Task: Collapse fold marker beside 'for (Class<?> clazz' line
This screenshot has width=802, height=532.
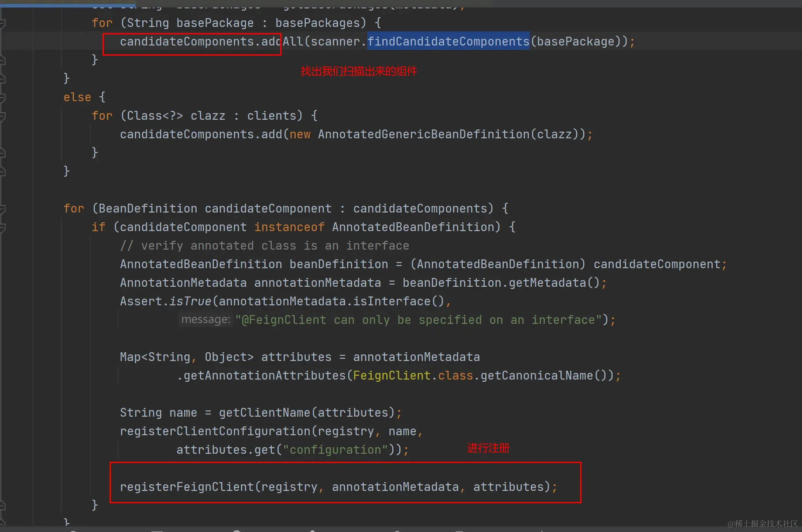Action: (x=2, y=116)
